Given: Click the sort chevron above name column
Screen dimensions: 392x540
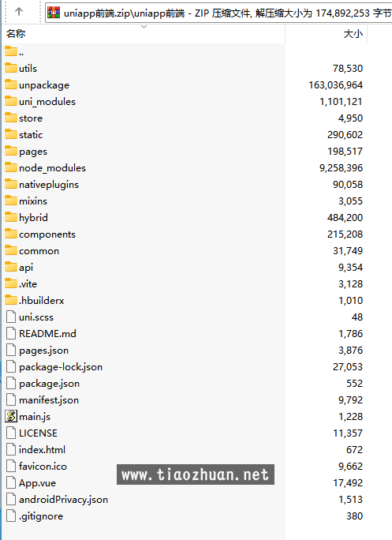Looking at the screenshot, I should [144, 27].
